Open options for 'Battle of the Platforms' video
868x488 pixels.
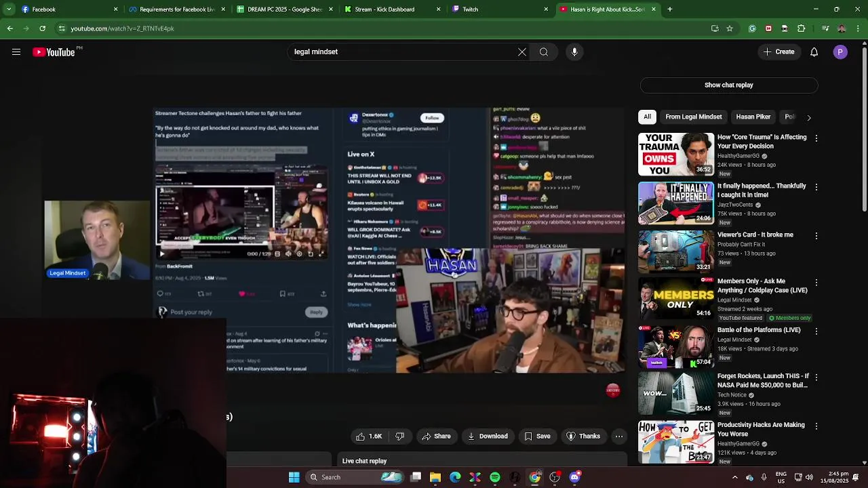pos(816,331)
